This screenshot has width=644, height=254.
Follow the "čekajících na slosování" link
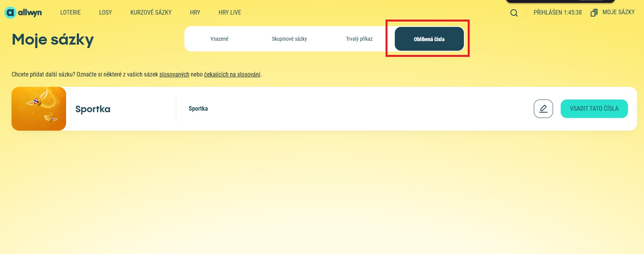[x=232, y=75]
